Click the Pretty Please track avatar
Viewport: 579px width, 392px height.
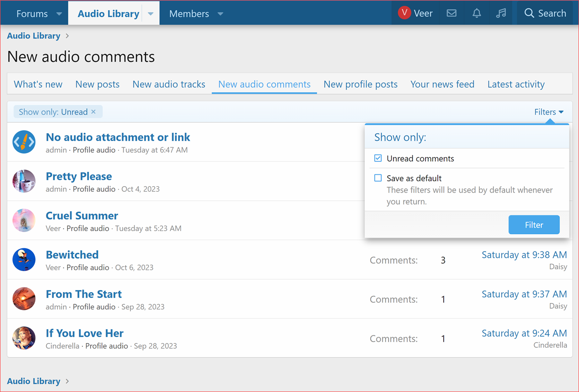pos(24,181)
